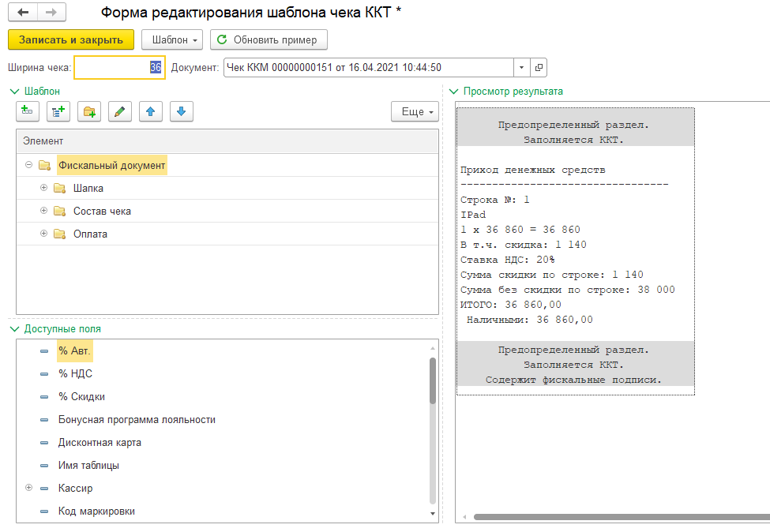The image size is (770, 532).
Task: Go back with the left arrow button
Action: pos(23,13)
